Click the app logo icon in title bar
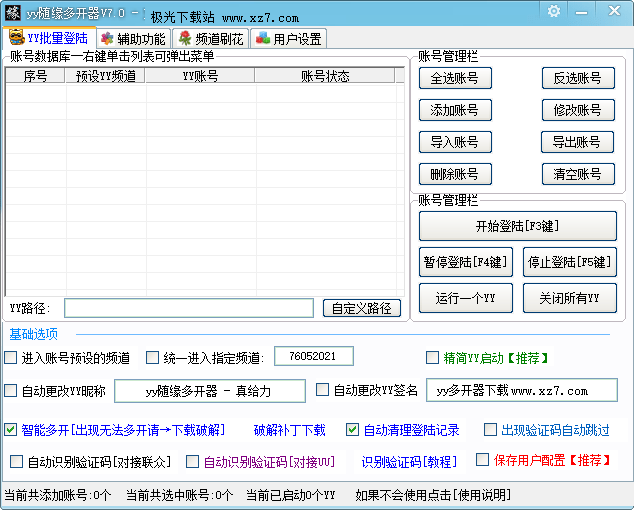Screen dimensions: 634x510 click(13, 13)
